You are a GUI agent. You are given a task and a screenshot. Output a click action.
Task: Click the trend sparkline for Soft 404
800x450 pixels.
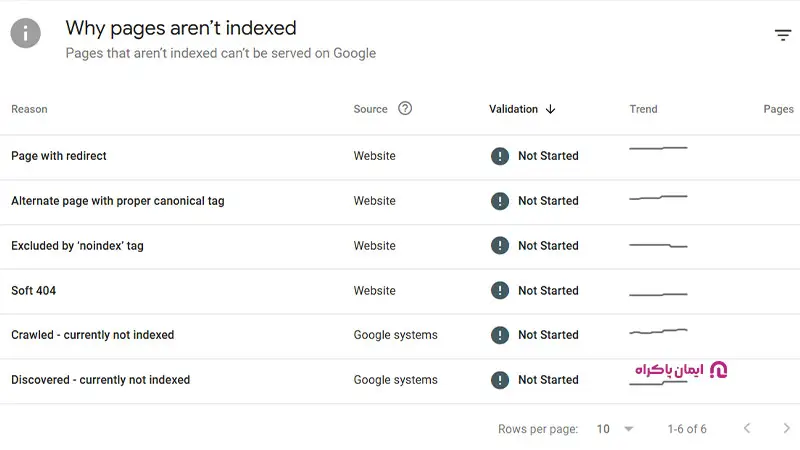(658, 293)
